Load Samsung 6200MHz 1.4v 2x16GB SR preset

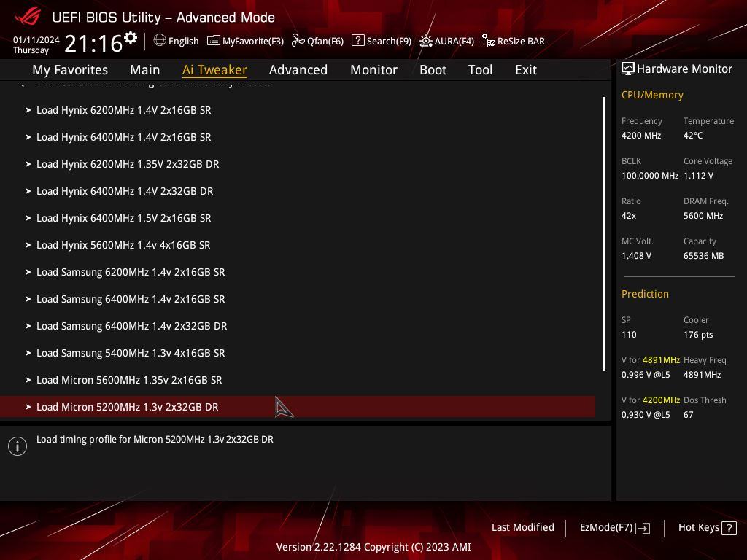click(298, 272)
